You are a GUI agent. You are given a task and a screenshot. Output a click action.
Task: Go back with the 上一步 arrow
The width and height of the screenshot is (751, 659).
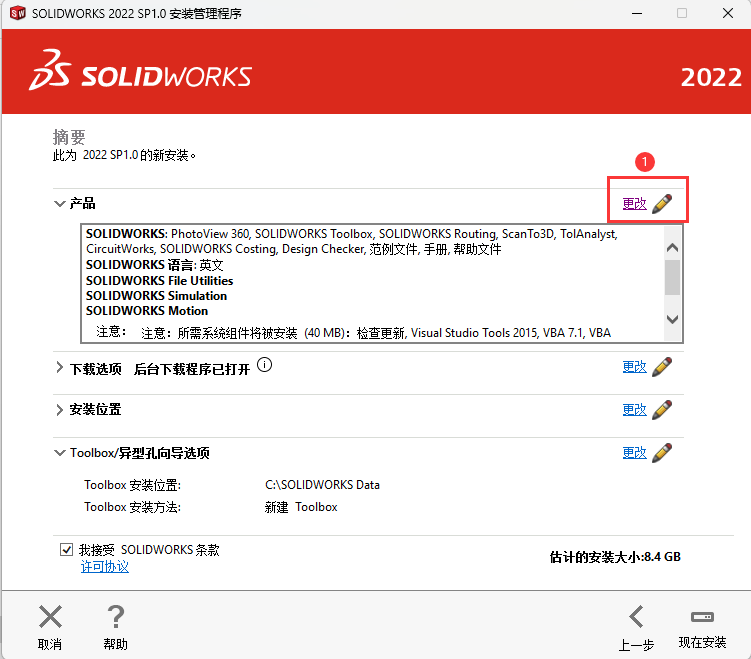point(636,617)
